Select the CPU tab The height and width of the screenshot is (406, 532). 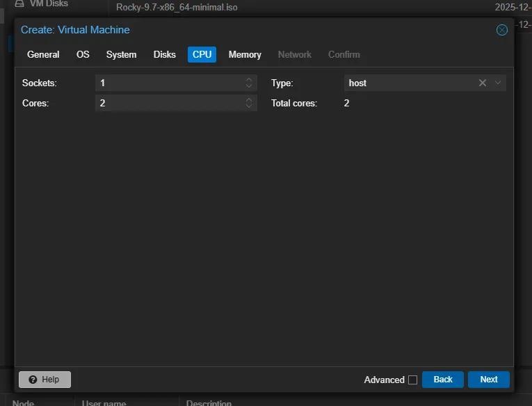(202, 55)
